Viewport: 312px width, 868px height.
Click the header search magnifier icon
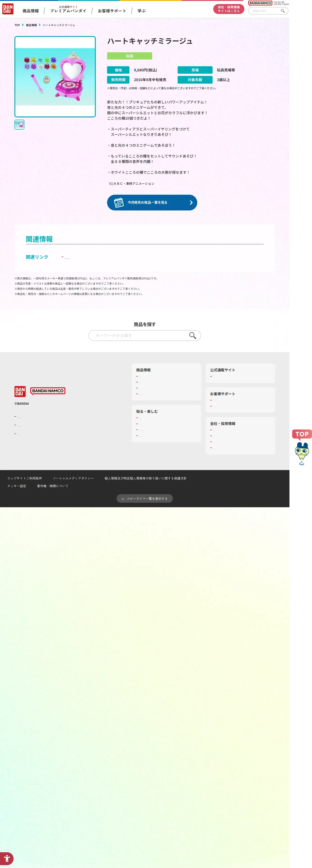pos(283,11)
